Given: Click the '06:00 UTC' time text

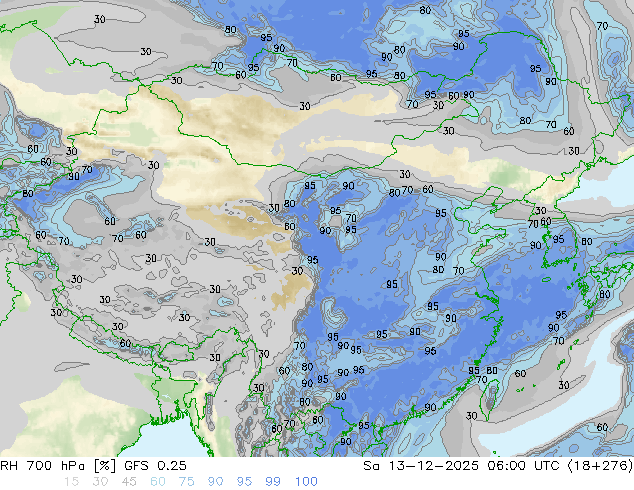Looking at the screenshot, I should coord(524,466).
